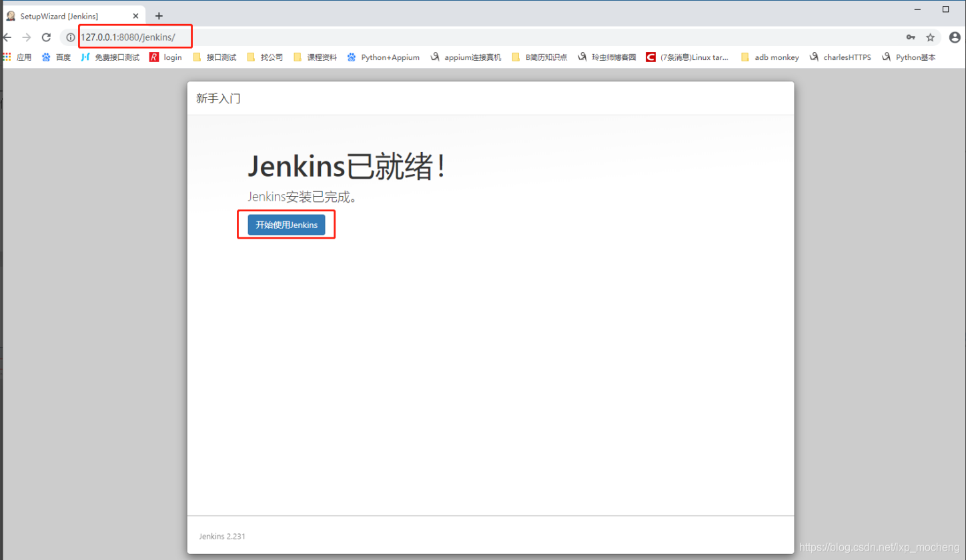966x560 pixels.
Task: Open the charlesHTTPS bookmark
Action: pos(841,57)
